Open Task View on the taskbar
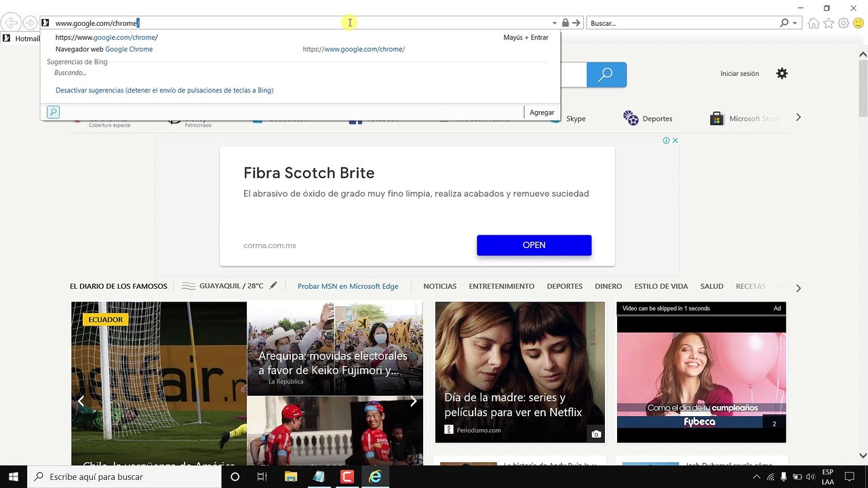 pyautogui.click(x=262, y=477)
